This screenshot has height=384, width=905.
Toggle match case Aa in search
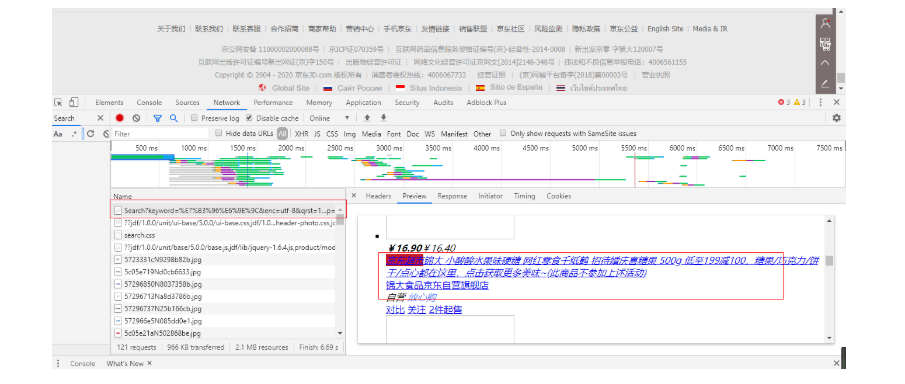(x=58, y=133)
